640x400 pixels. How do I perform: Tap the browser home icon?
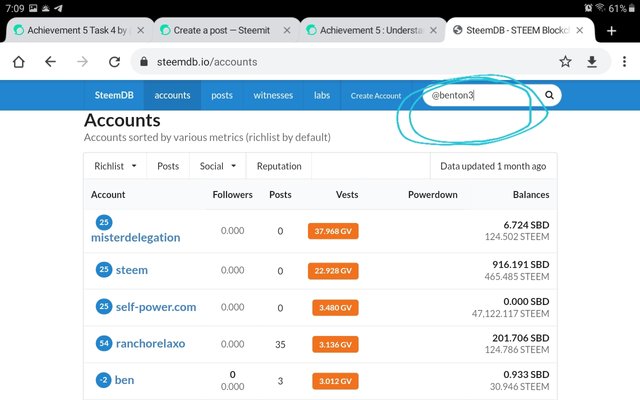pos(19,62)
